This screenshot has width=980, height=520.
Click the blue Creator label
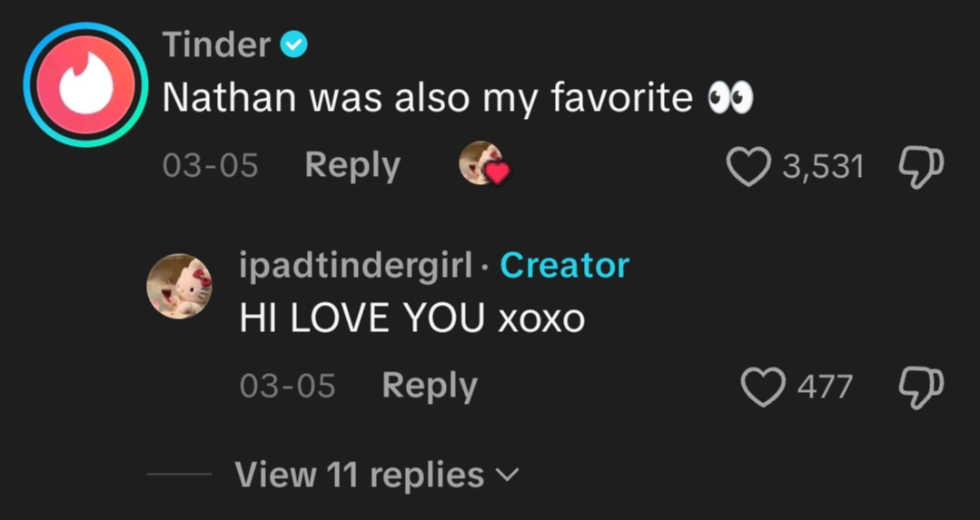pos(564,266)
